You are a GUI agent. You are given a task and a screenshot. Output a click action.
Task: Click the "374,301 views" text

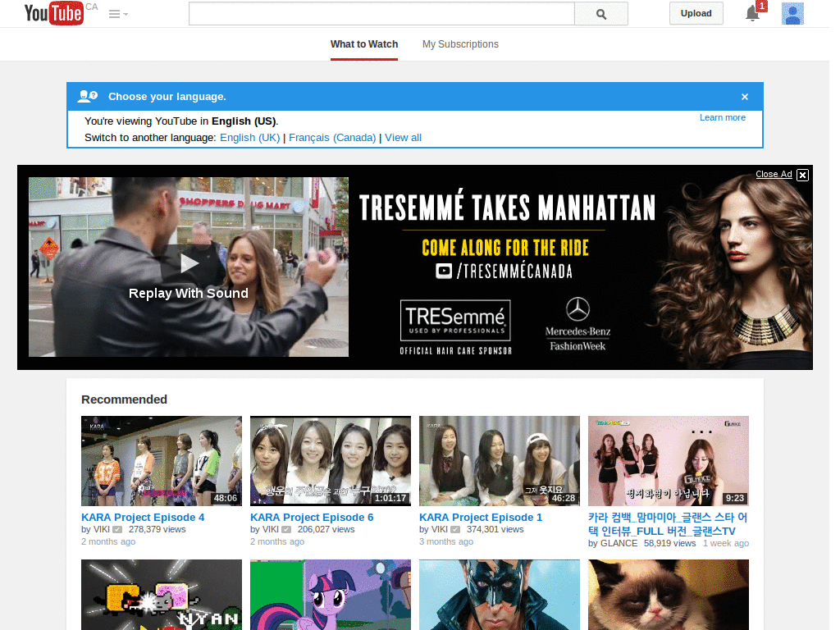point(495,529)
